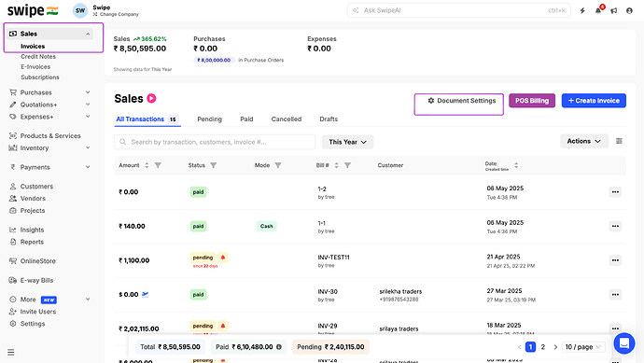Expand the Expenses+ sidebar section

(x=88, y=117)
